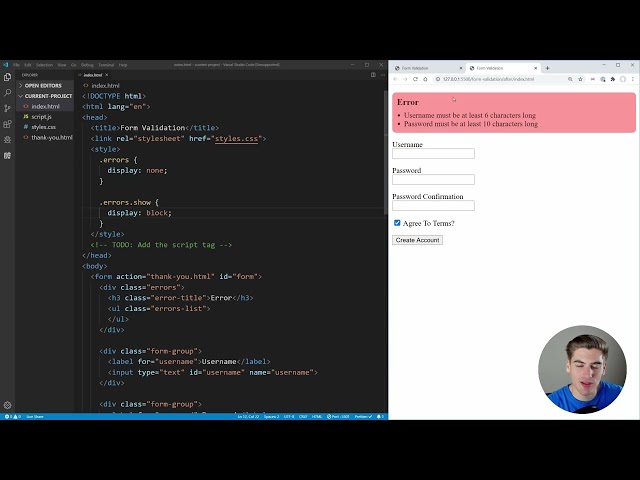
Task: Open the Terminal menu in VS Code
Action: (106, 65)
